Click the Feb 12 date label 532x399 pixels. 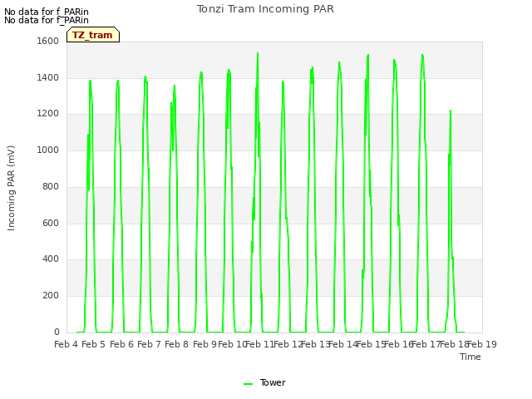coord(288,344)
